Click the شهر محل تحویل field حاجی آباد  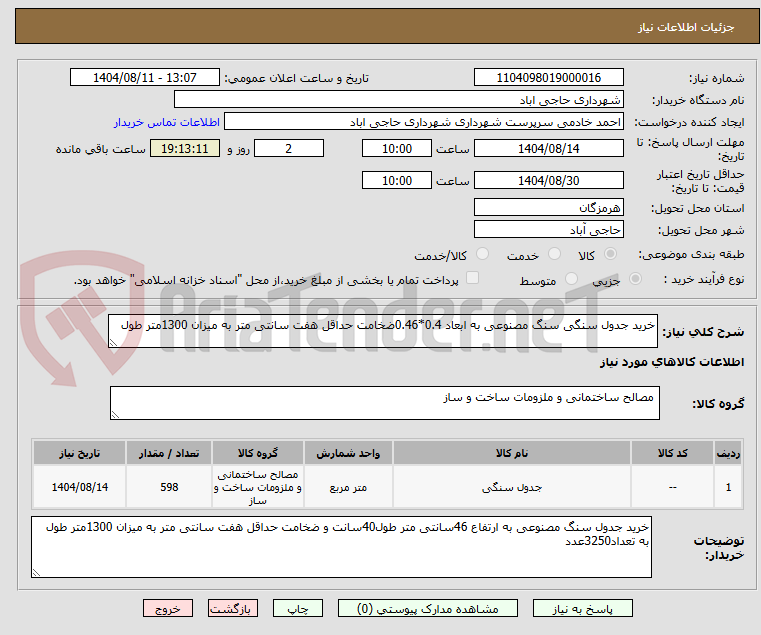coord(548,229)
